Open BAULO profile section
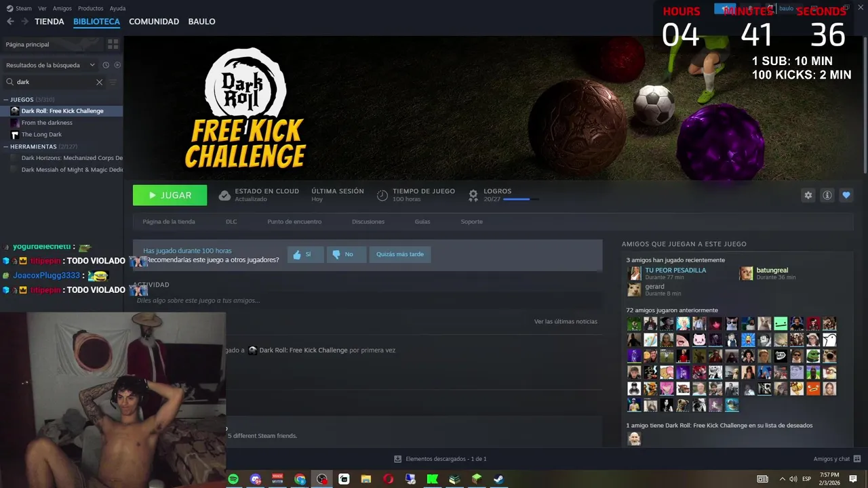 tap(201, 22)
